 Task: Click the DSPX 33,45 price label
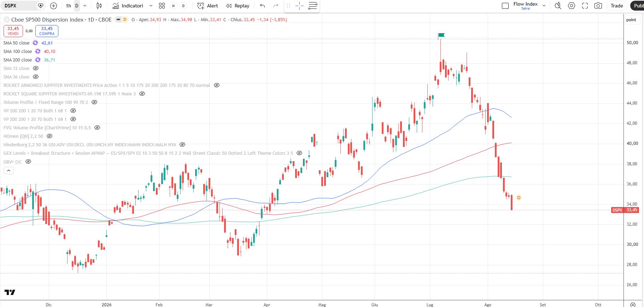click(x=625, y=210)
